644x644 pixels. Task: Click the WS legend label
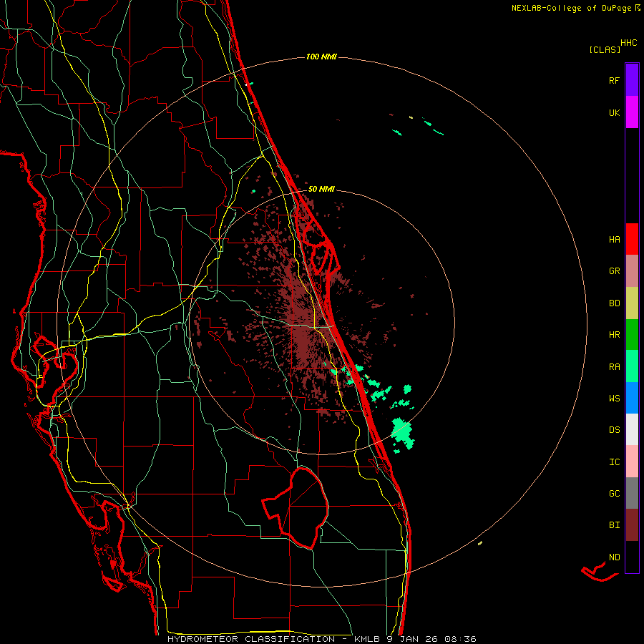[614, 399]
